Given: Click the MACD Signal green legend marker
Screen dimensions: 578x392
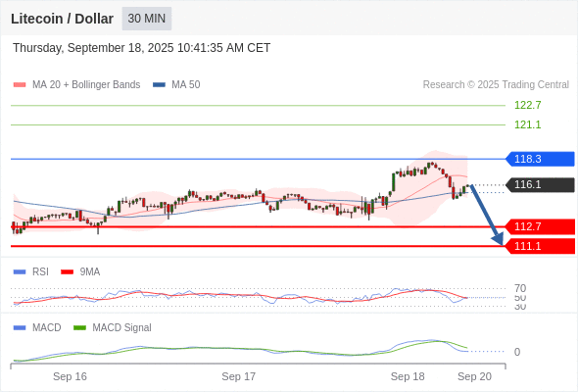Looking at the screenshot, I should [79, 328].
